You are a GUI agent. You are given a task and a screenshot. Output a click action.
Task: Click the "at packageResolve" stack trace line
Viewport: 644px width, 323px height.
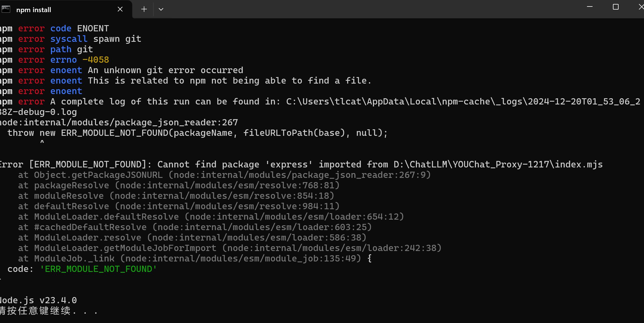click(179, 185)
